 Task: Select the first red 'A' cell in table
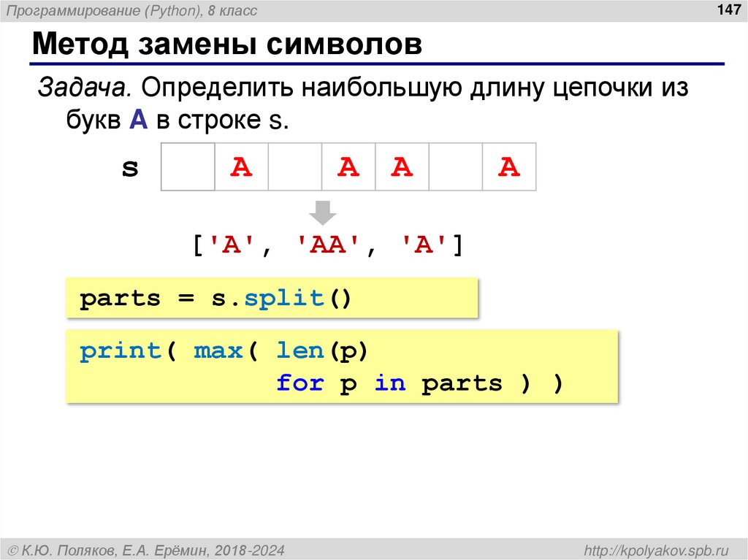pos(241,168)
